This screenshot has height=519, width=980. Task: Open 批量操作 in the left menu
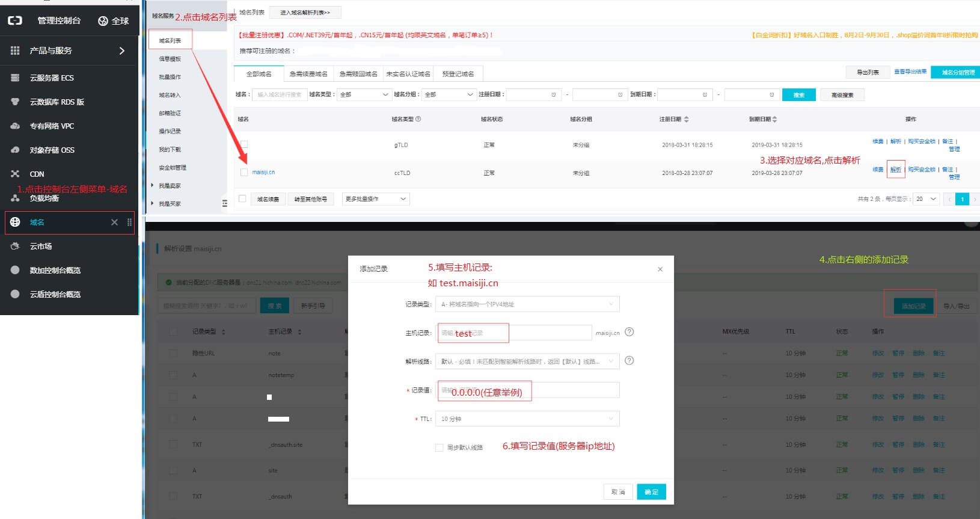tap(170, 77)
